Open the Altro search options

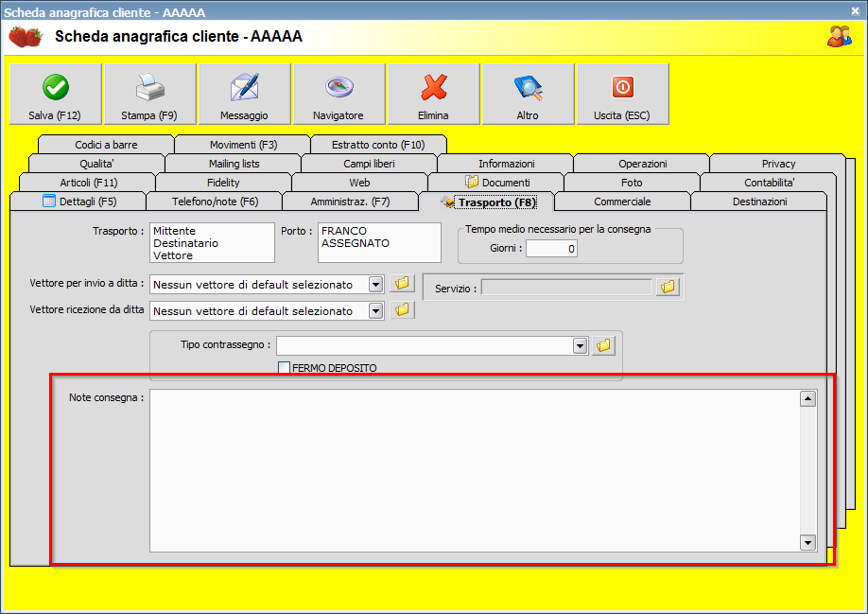click(529, 94)
